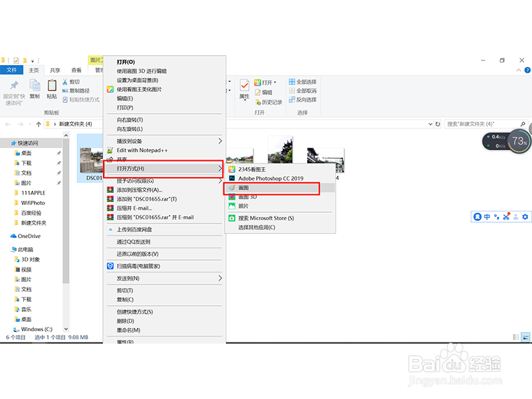Click the ribbon help question icon
Screen dimensions: 532x399
(527, 70)
